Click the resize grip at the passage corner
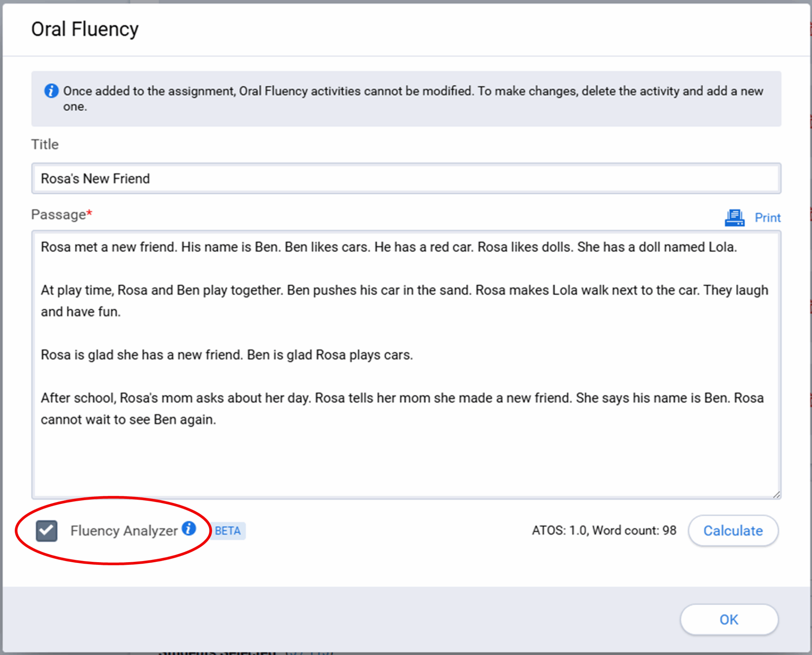 coord(776,494)
